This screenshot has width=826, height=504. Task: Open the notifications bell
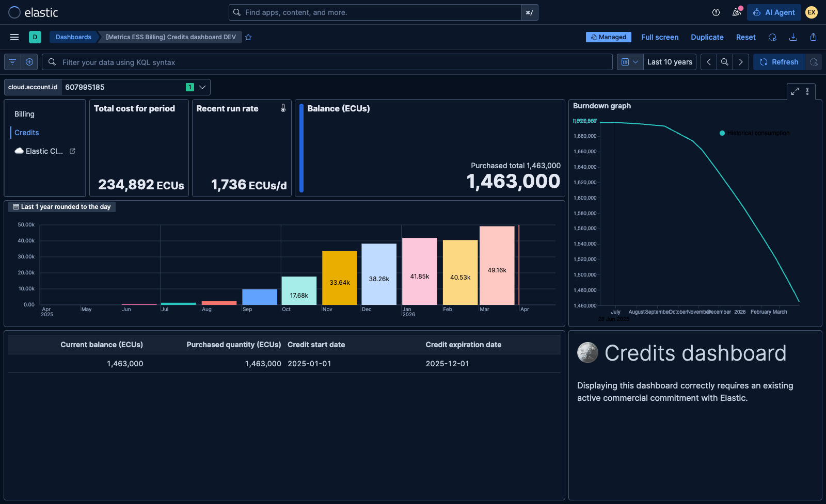click(737, 12)
